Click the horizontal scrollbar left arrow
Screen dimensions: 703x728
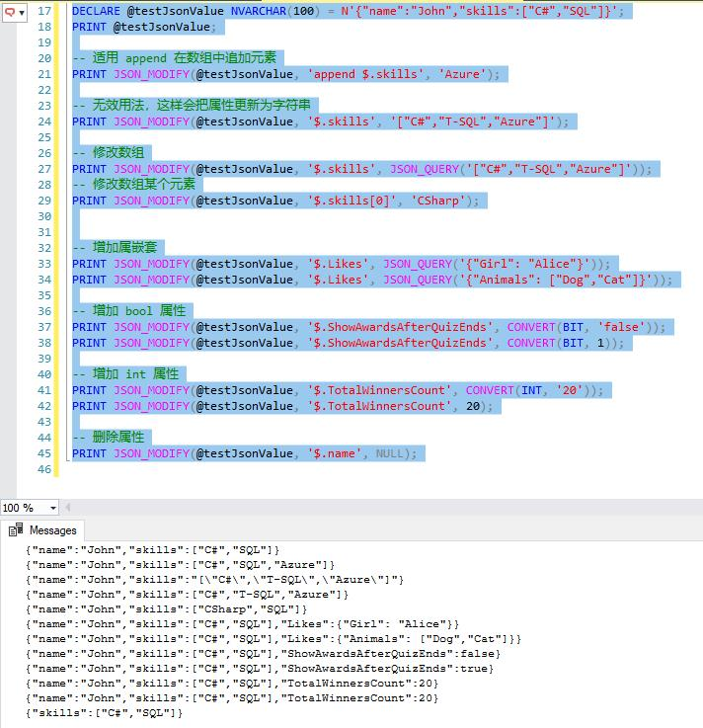point(68,508)
